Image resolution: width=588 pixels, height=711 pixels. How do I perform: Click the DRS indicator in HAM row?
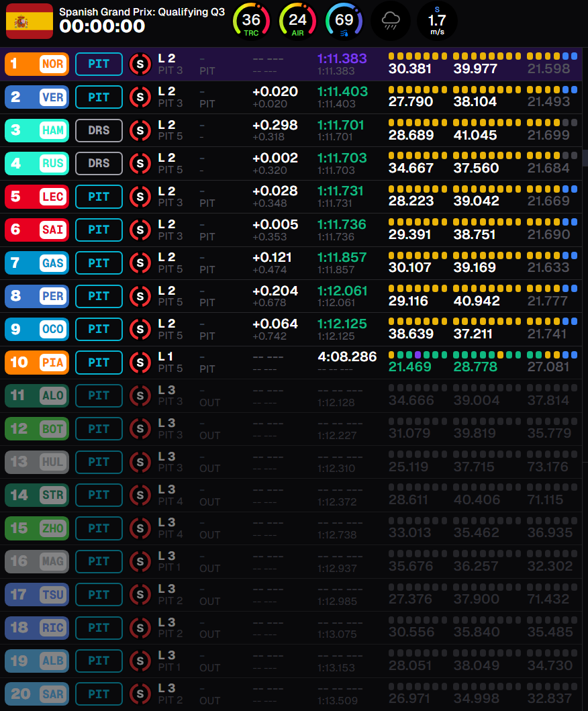pos(99,130)
